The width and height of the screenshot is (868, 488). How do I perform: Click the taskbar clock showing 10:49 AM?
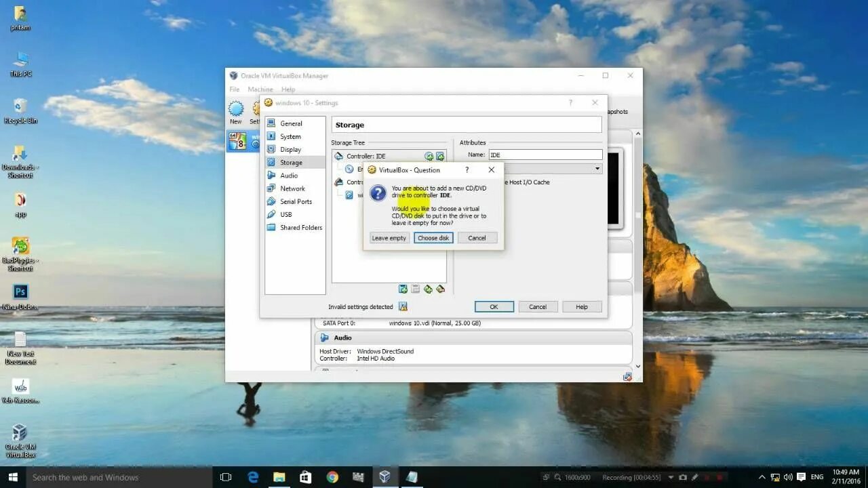tap(846, 476)
